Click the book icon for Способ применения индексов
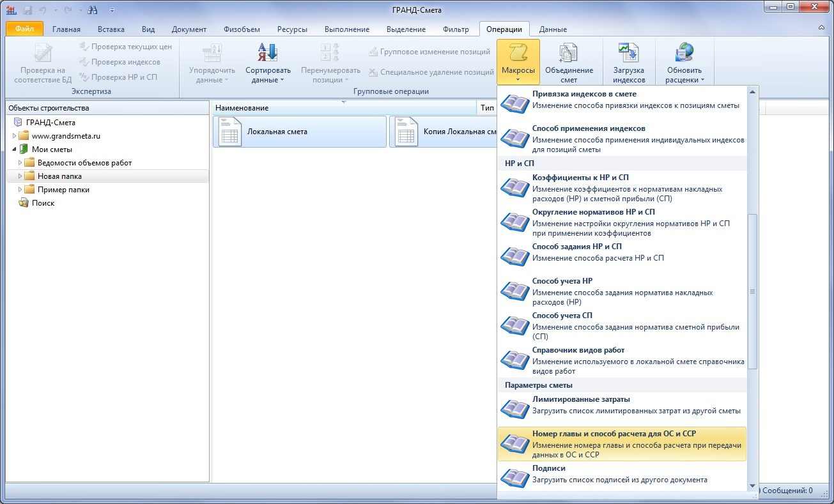This screenshot has width=834, height=504. pyautogui.click(x=514, y=137)
